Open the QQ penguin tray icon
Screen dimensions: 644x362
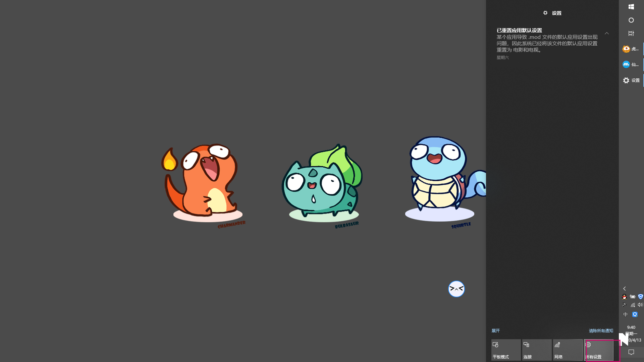pos(624,297)
